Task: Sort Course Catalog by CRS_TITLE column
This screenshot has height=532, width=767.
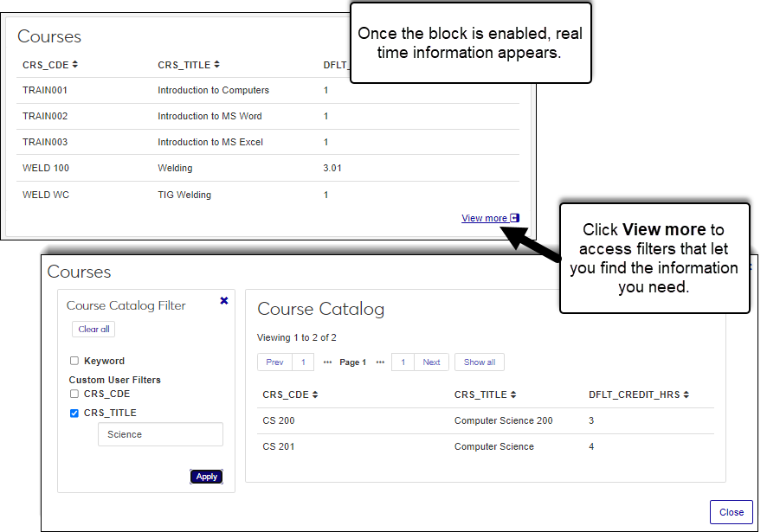Action: tap(485, 394)
